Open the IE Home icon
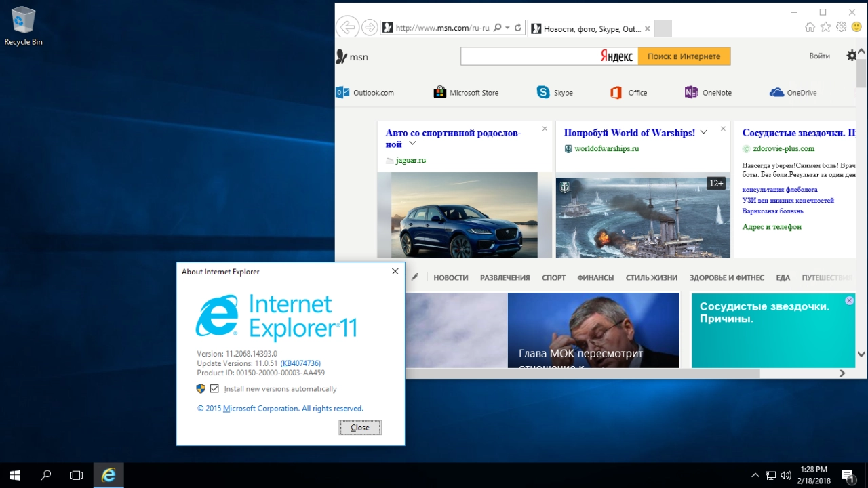The height and width of the screenshot is (488, 868). pos(810,27)
